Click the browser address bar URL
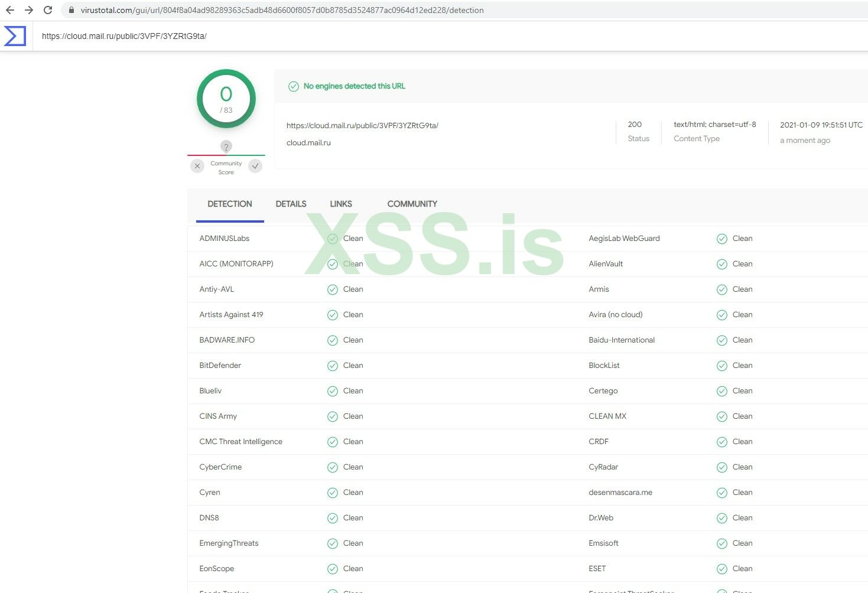868x593 pixels. [282, 10]
